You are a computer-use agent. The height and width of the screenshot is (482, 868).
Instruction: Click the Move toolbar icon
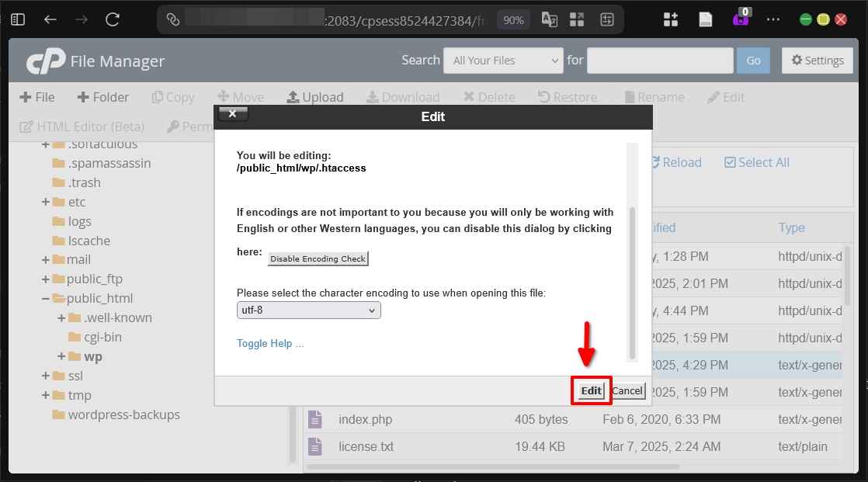pos(241,97)
